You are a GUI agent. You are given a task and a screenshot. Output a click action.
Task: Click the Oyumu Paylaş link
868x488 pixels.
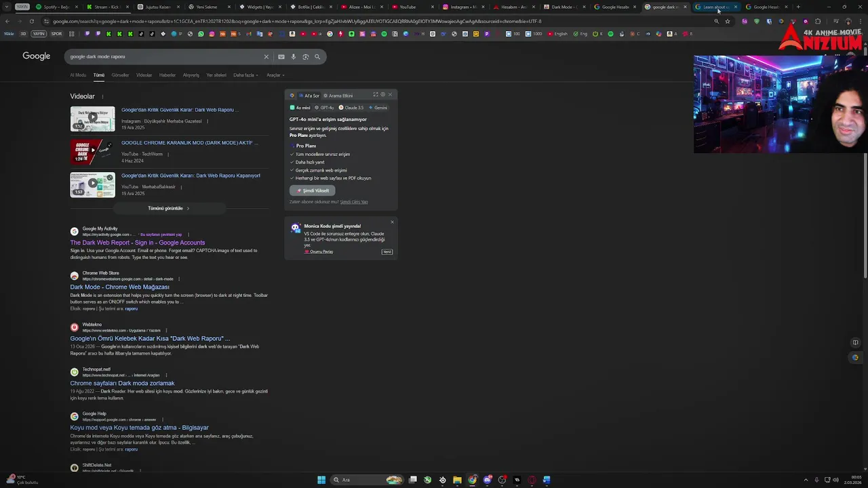click(x=319, y=252)
